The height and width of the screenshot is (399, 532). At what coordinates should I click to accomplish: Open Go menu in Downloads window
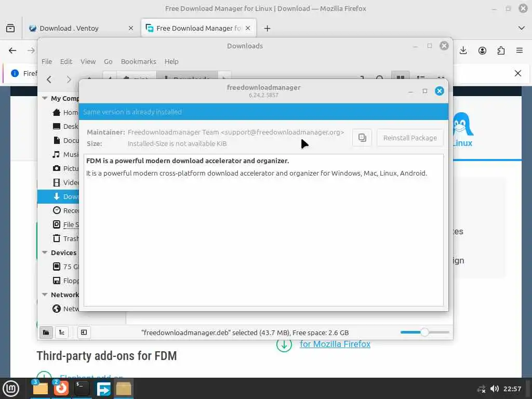(108, 61)
